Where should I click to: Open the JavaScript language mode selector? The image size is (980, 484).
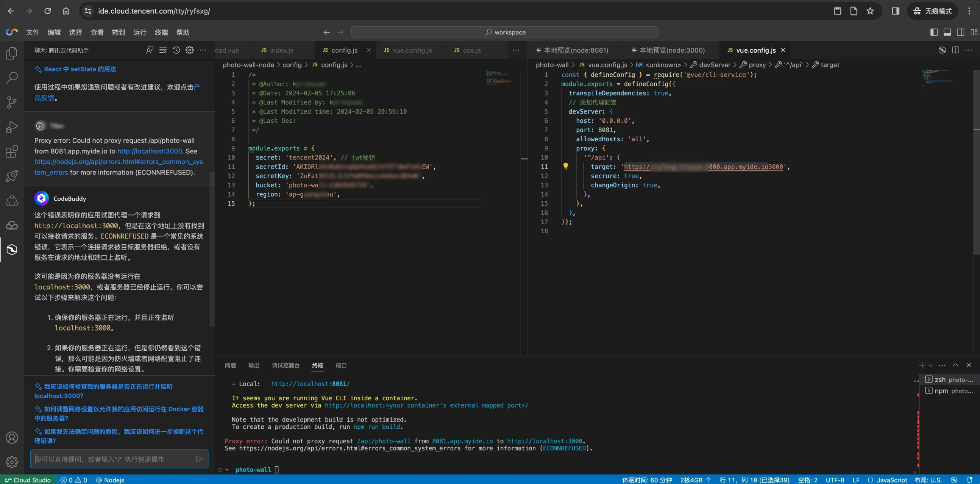click(x=891, y=480)
